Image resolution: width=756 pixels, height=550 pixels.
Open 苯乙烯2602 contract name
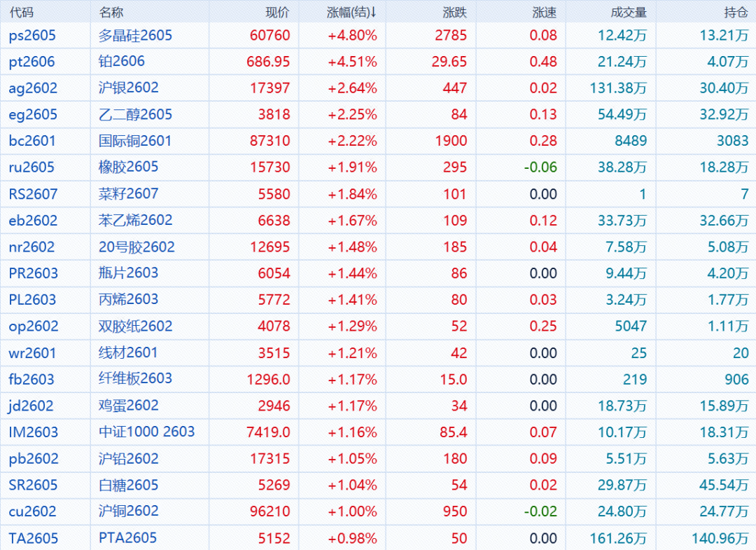point(136,220)
